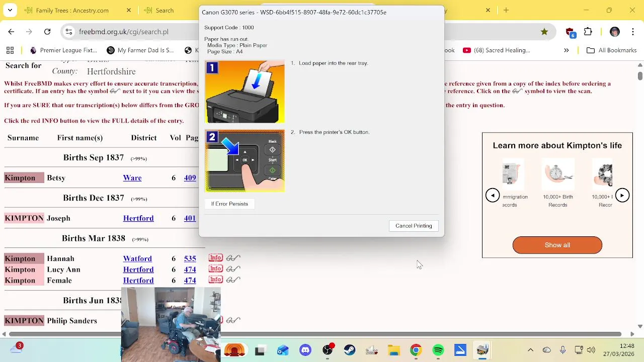
Task: Open the volume speaker tray icon
Action: pyautogui.click(x=591, y=350)
